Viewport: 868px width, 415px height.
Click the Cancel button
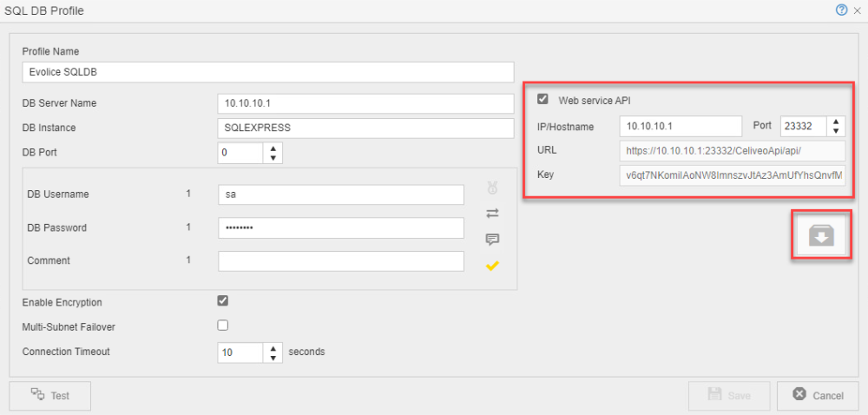tap(818, 395)
